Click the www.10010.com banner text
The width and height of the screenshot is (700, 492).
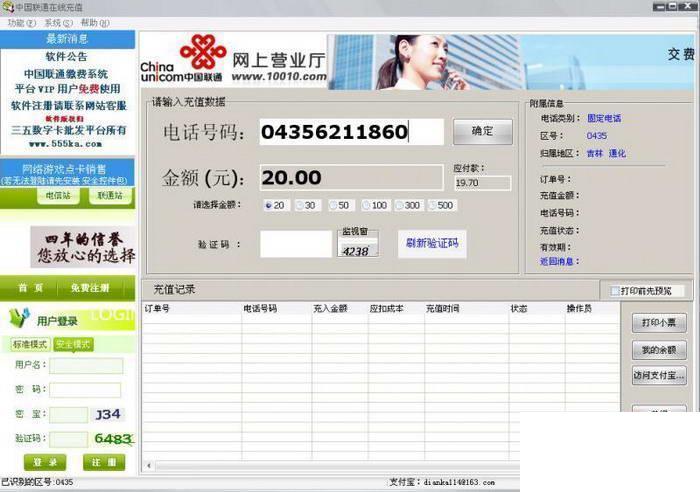pos(279,77)
